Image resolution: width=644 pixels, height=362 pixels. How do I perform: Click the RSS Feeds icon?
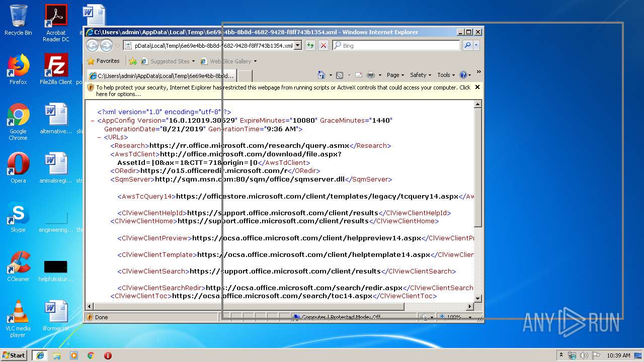pos(340,75)
